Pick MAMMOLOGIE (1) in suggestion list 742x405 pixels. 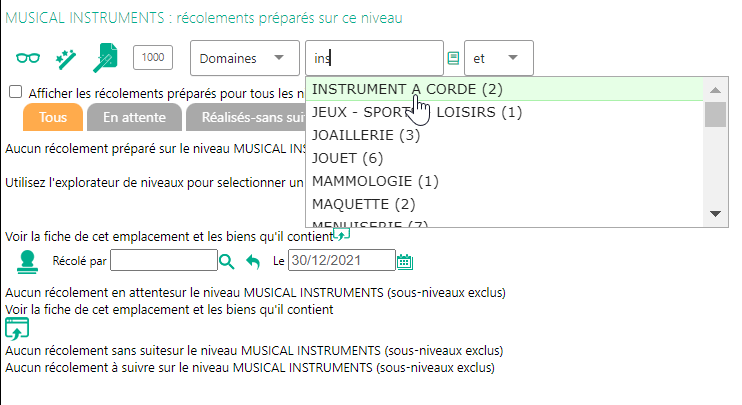click(375, 181)
